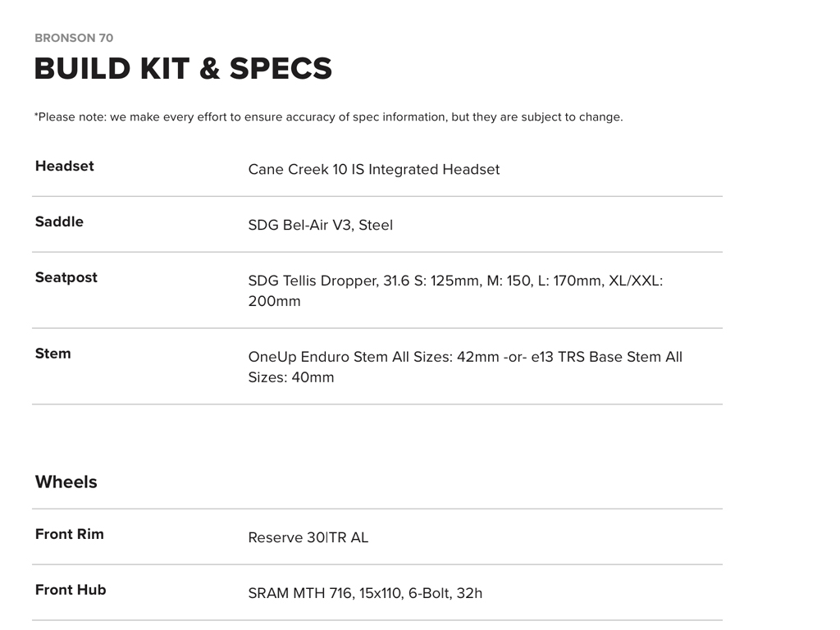Screen dimensions: 840x630
Task: Click the XL/XXL seatpost size text
Action: [x=635, y=281]
